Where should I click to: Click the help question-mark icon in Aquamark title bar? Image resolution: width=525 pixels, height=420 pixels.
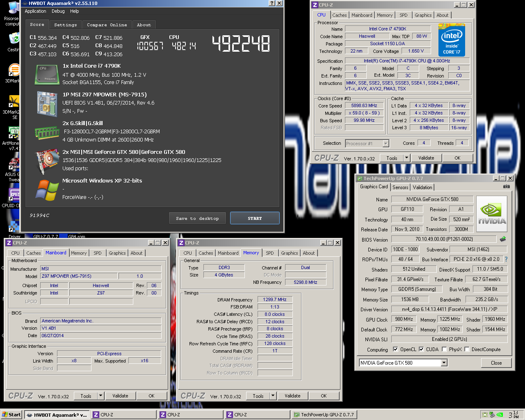(272, 3)
